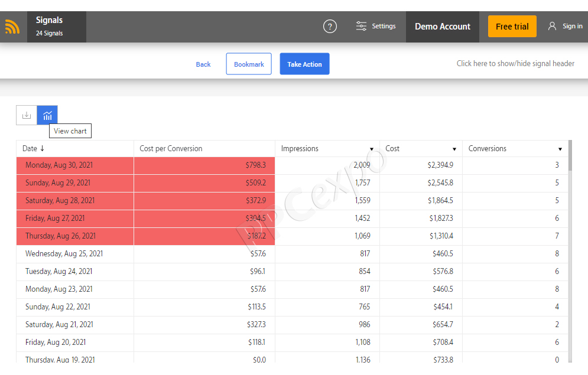Open the Impressions column dropdown arrow
Image resolution: width=588 pixels, height=375 pixels.
point(372,149)
